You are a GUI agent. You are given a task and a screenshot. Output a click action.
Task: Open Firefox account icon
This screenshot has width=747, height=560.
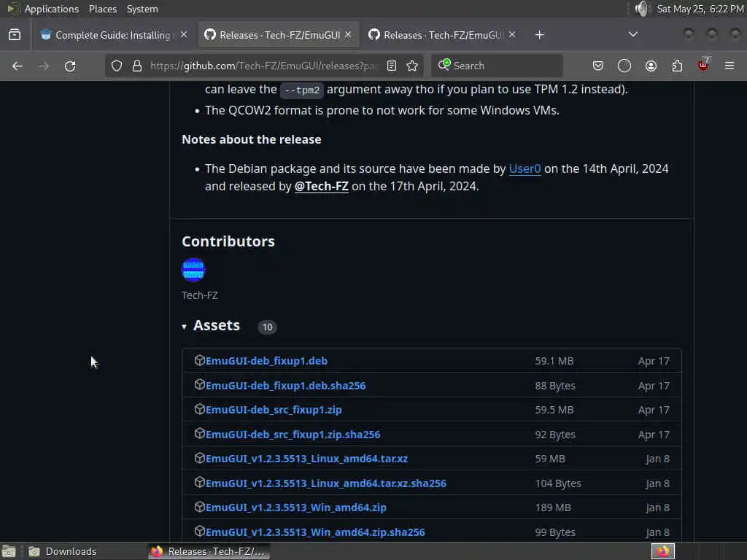(651, 66)
